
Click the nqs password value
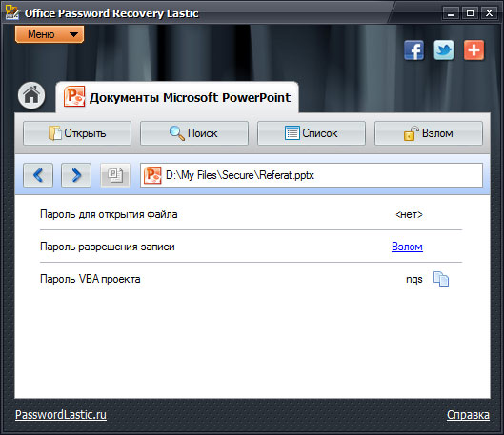coord(414,279)
